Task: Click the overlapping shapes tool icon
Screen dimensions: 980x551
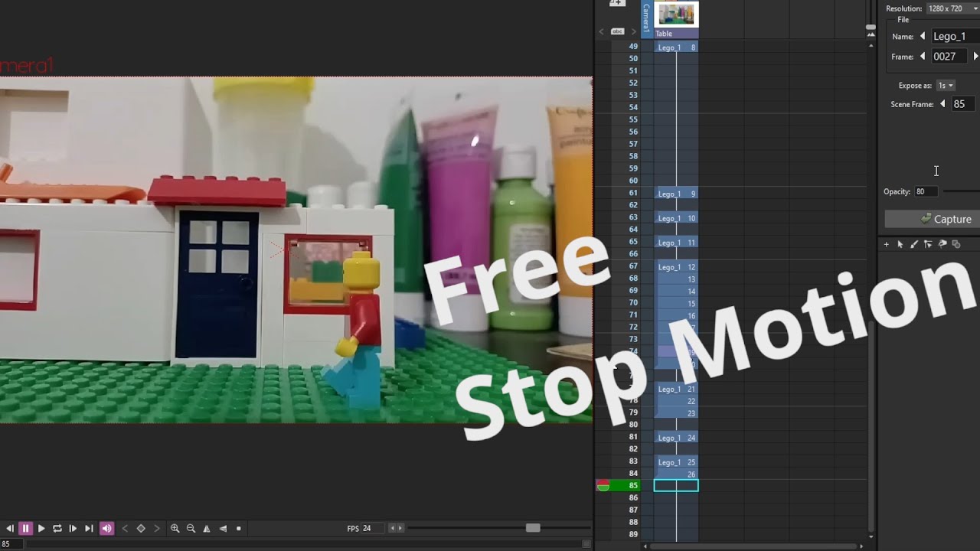Action: pyautogui.click(x=956, y=244)
